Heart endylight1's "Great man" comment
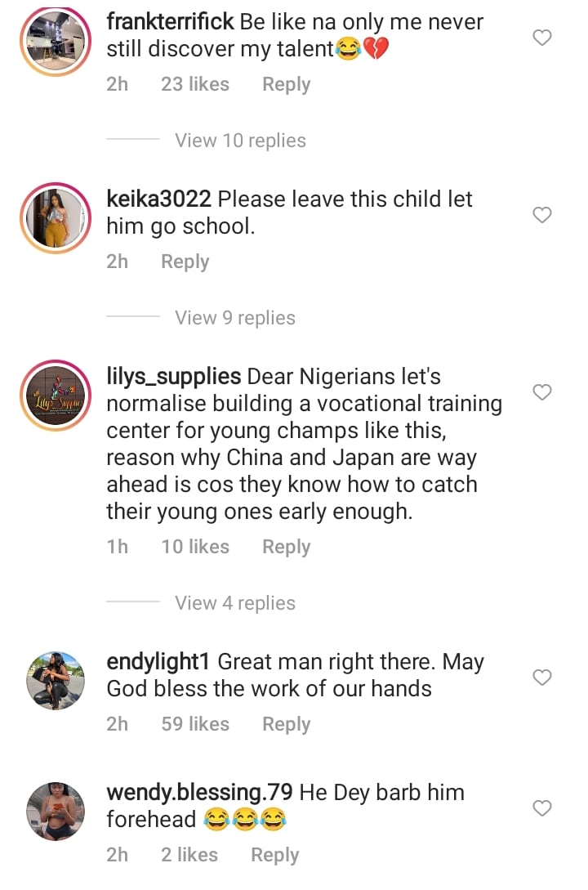Viewport: 588px width, 890px height. [x=542, y=678]
